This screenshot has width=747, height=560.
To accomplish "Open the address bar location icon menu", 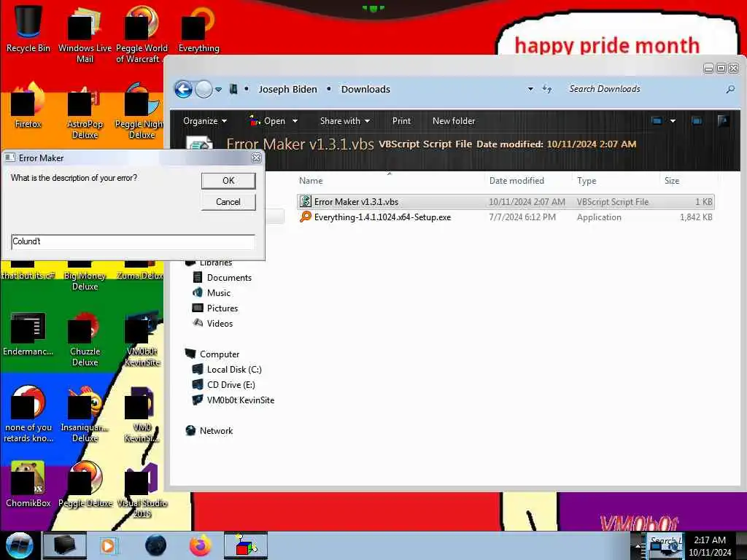I will point(233,89).
